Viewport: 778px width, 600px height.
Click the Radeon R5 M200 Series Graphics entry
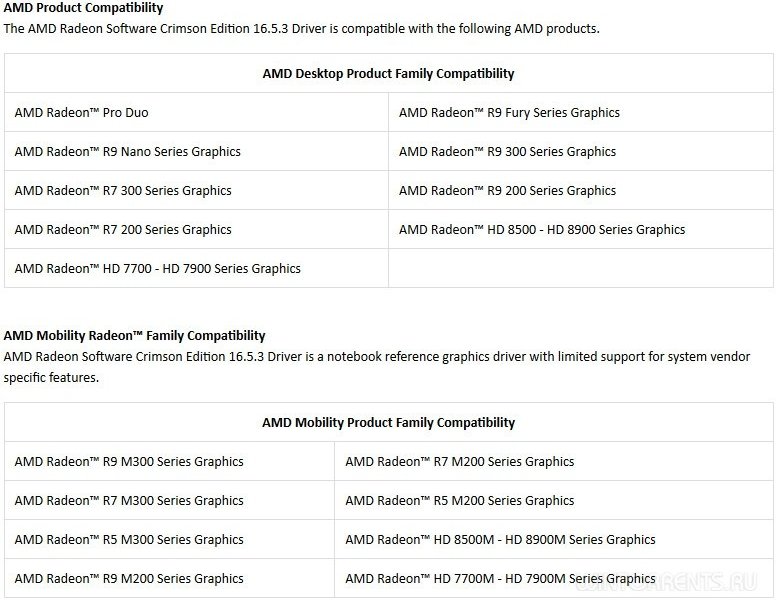pyautogui.click(x=459, y=501)
